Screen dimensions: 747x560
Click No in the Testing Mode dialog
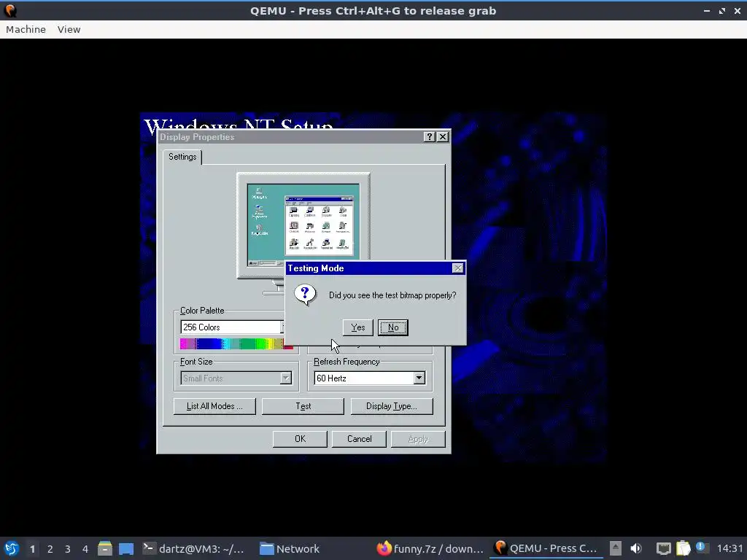tap(393, 327)
